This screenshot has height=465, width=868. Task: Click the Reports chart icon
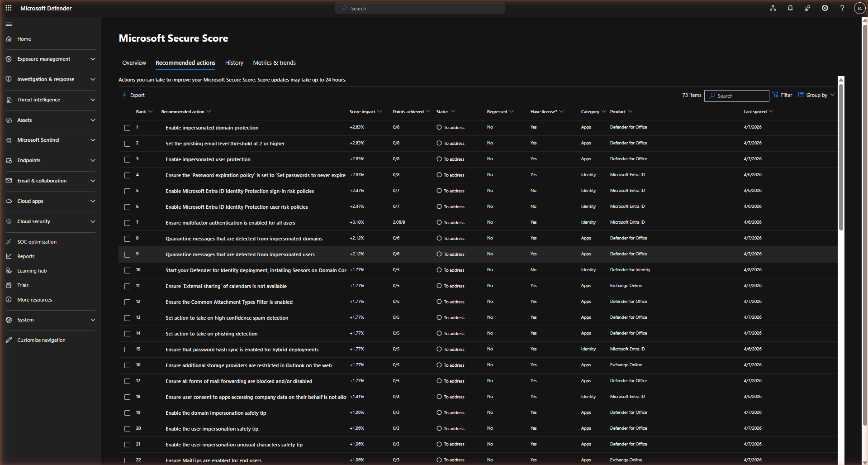coord(9,256)
